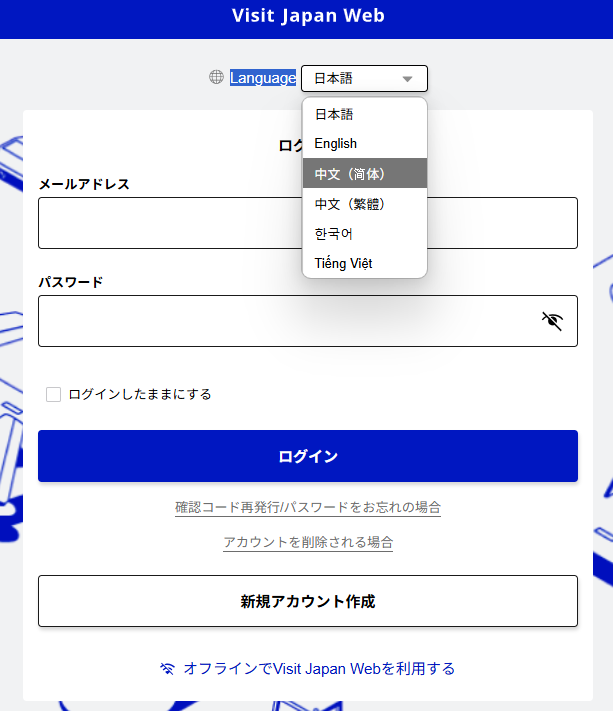
Task: Click the blue ログイン button
Action: (308, 456)
